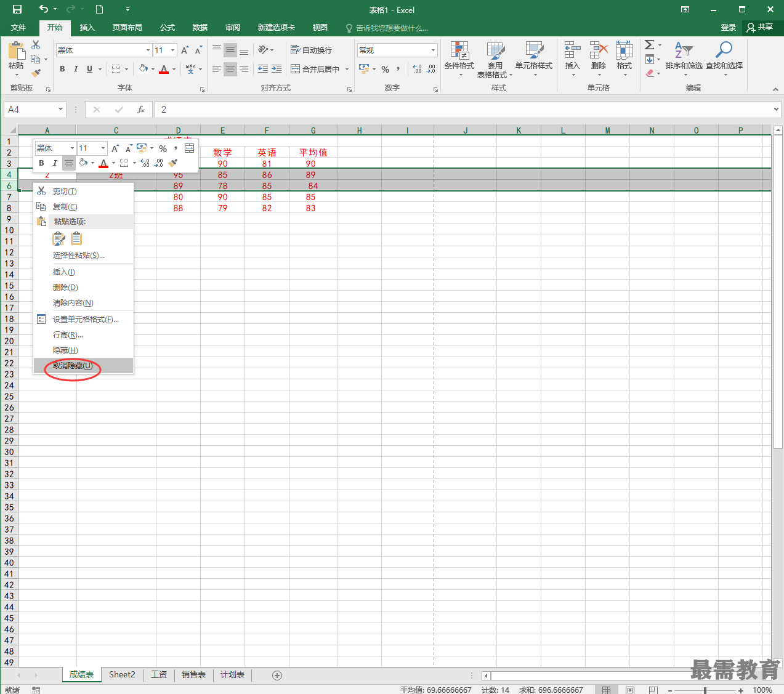Open the number format 常规 dropdown
The width and height of the screenshot is (784, 694).
pyautogui.click(x=433, y=50)
